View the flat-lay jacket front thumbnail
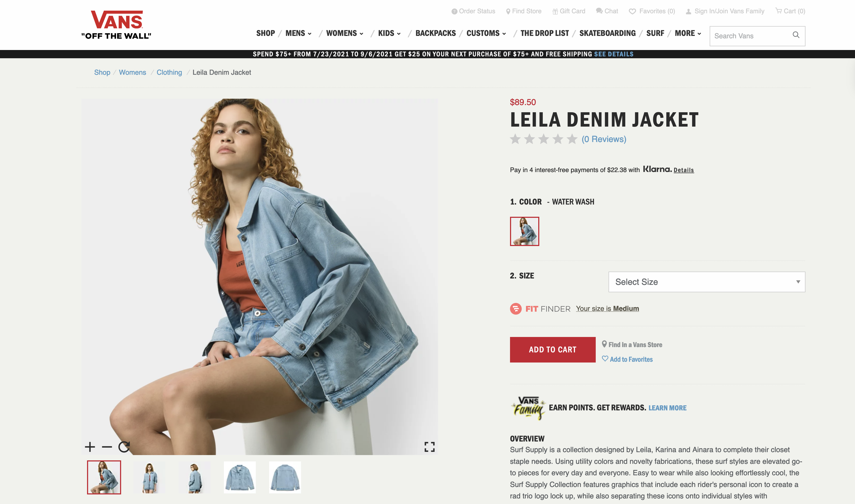Image resolution: width=855 pixels, height=504 pixels. (x=240, y=477)
